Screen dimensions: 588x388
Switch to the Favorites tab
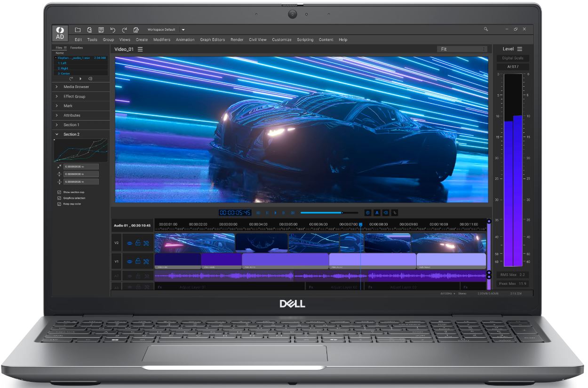pos(77,48)
